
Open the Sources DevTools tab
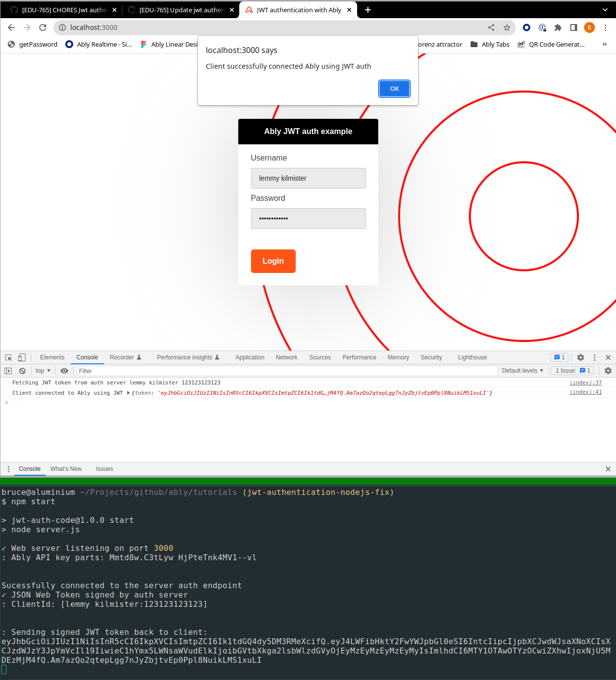pos(320,357)
